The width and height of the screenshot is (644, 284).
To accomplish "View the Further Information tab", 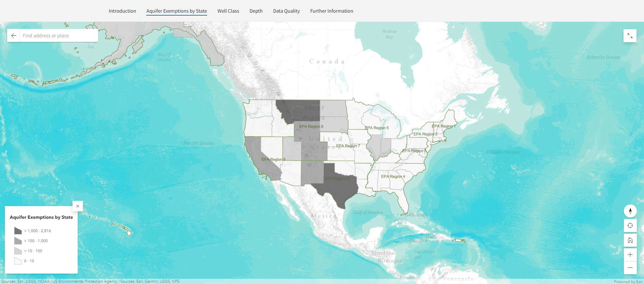I will point(332,11).
